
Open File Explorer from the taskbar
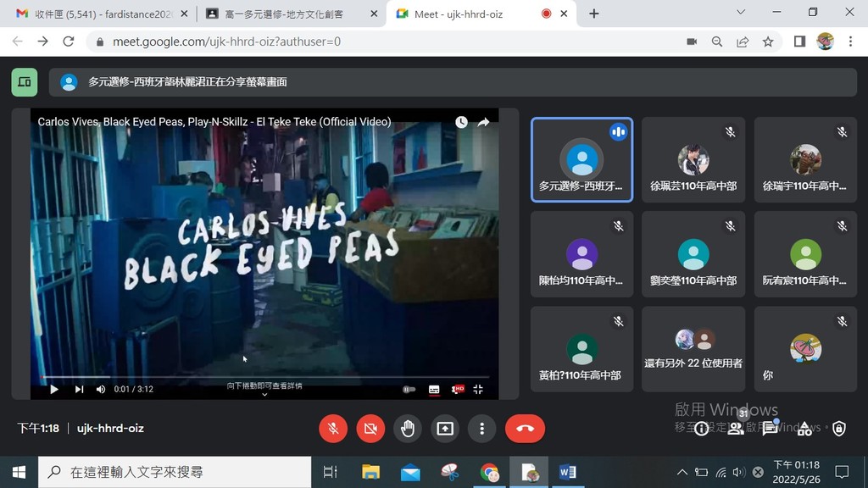pos(370,472)
